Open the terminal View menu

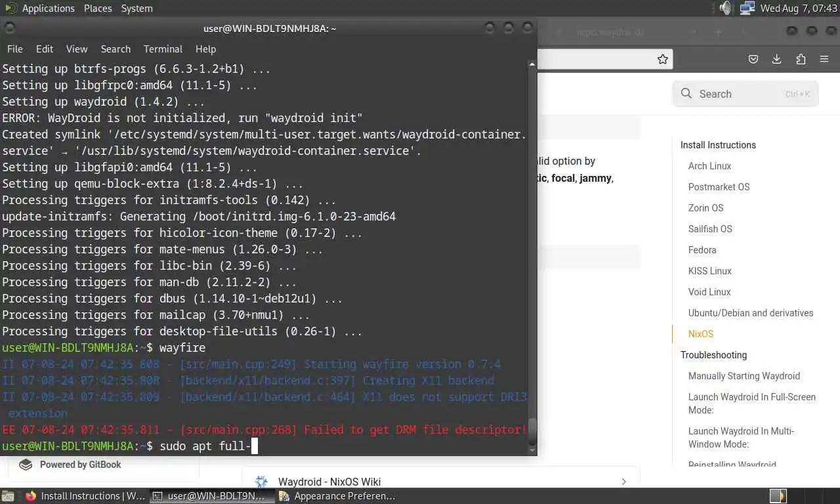[77, 49]
